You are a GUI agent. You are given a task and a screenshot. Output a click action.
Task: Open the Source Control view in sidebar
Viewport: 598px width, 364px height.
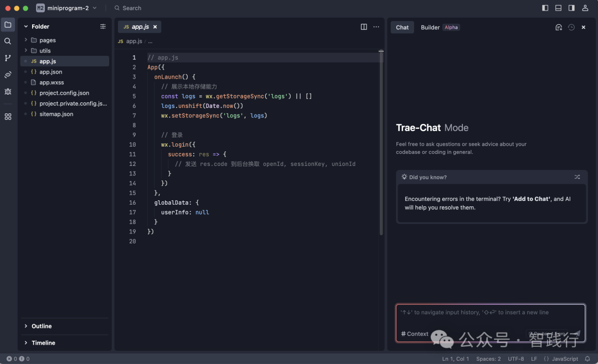(x=8, y=58)
